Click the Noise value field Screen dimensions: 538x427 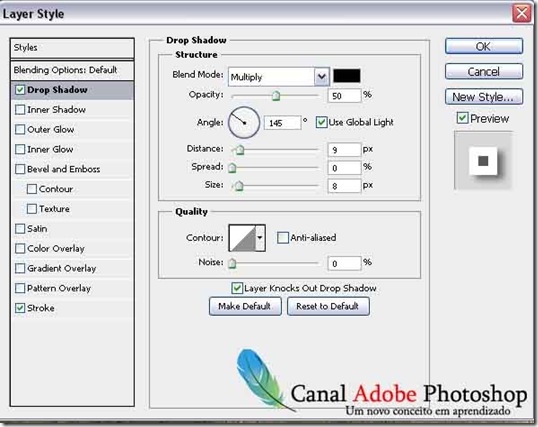[344, 263]
